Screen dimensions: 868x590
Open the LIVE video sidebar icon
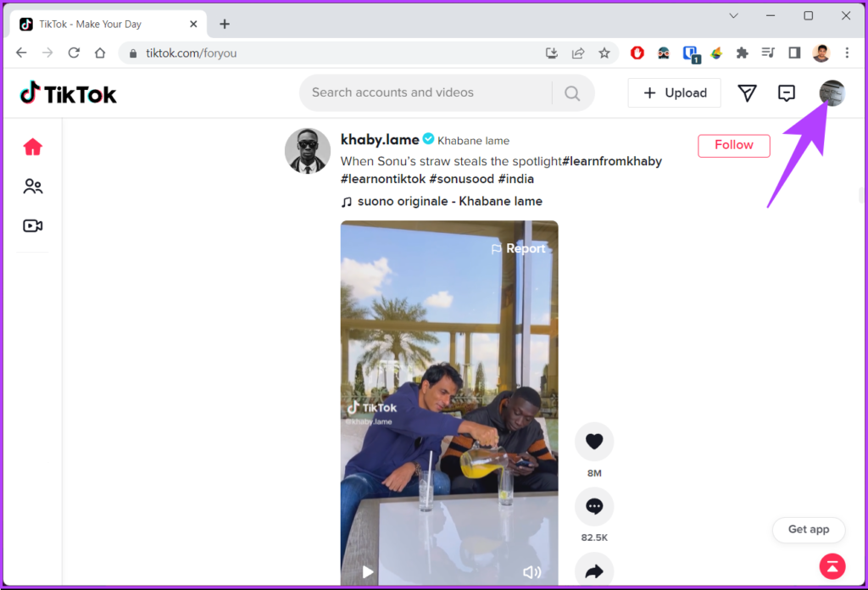point(33,225)
